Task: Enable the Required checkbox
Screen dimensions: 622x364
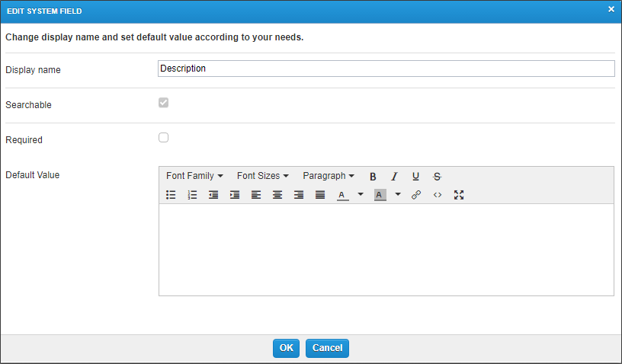Action: click(163, 137)
